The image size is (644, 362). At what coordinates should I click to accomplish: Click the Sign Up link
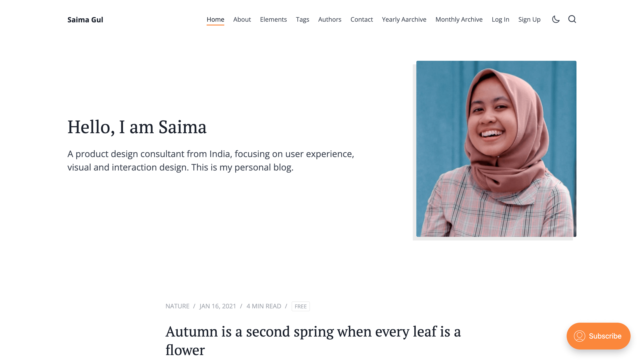click(529, 19)
